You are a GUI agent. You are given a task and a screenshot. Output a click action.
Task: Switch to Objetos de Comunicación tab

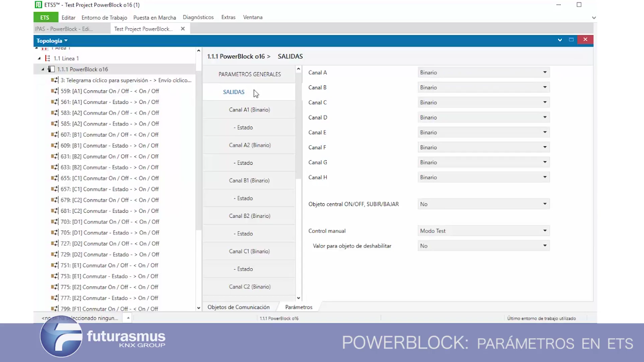point(239,307)
